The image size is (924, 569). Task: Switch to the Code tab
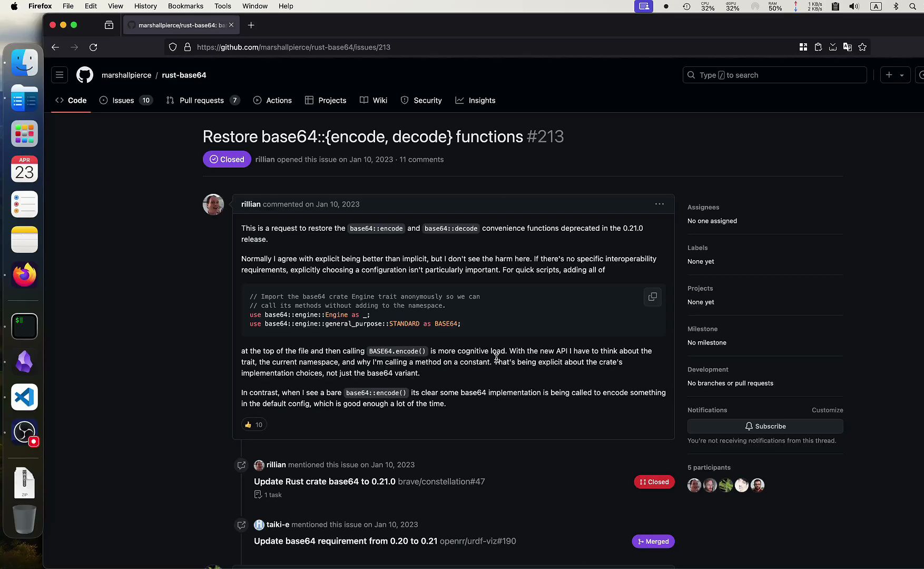coord(71,100)
